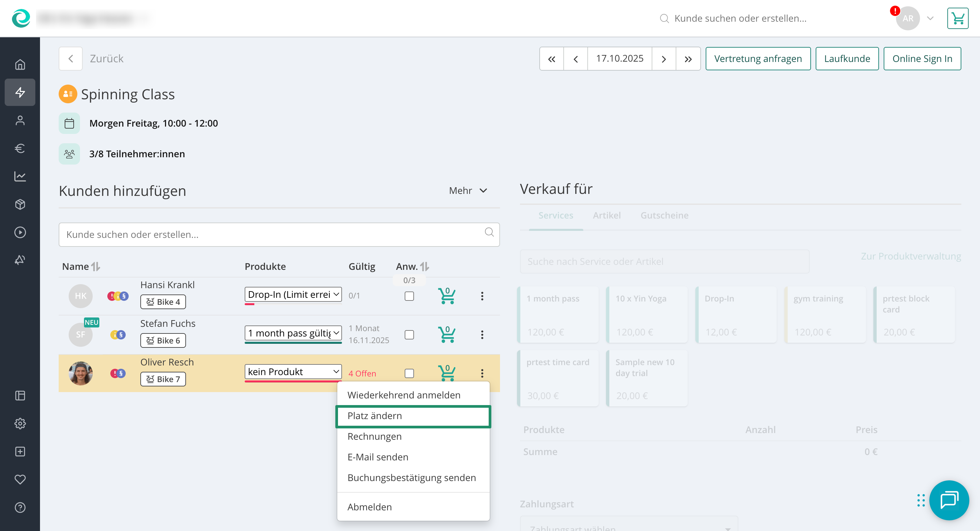
Task: Choose 'Abmelden' in the context menu
Action: click(x=369, y=507)
